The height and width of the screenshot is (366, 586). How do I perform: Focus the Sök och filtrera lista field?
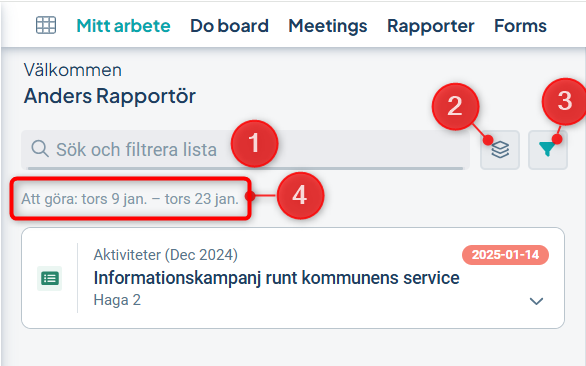(245, 150)
